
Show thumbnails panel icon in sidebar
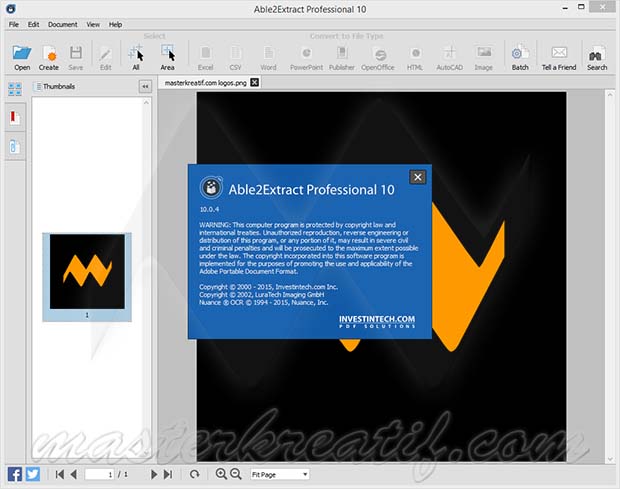pyautogui.click(x=15, y=89)
